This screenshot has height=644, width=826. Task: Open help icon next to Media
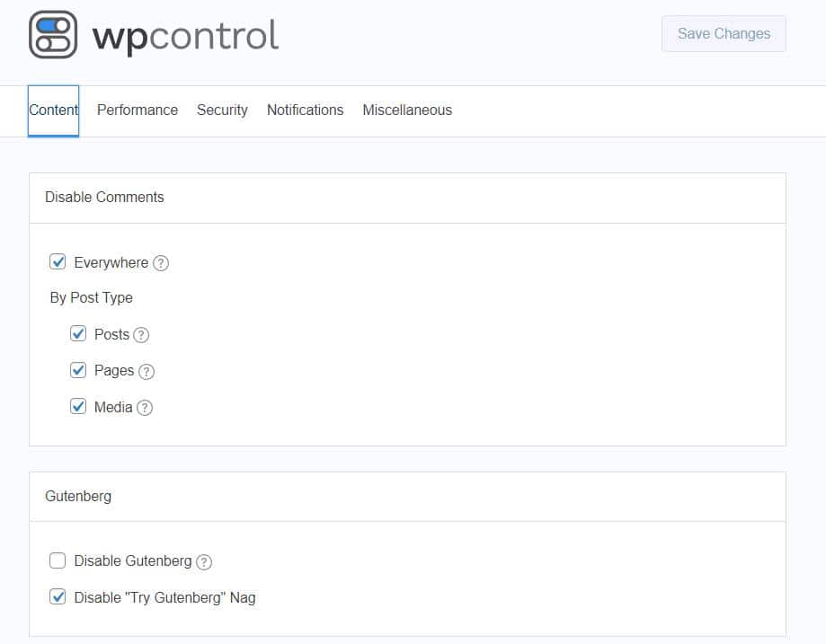tap(145, 408)
